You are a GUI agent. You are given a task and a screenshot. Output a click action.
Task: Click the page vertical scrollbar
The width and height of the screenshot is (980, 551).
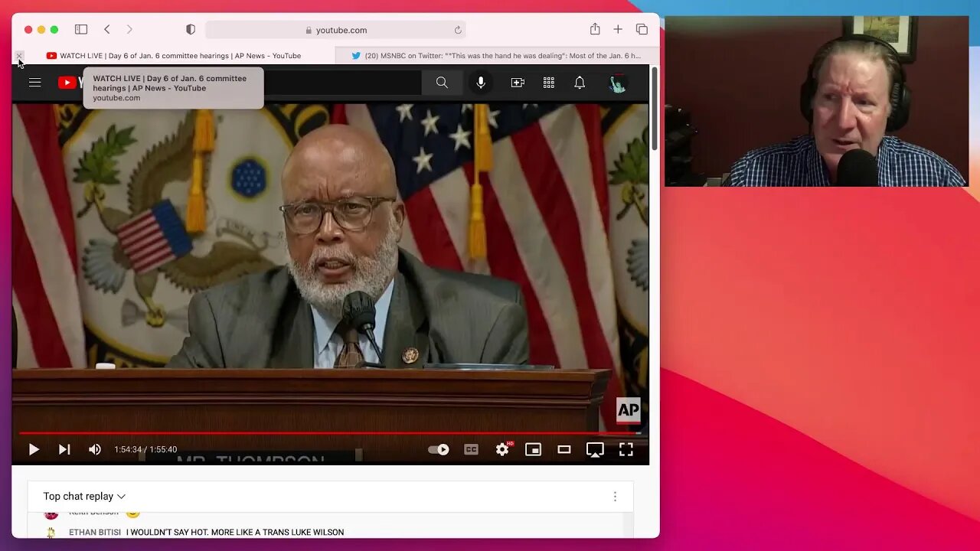[x=655, y=109]
